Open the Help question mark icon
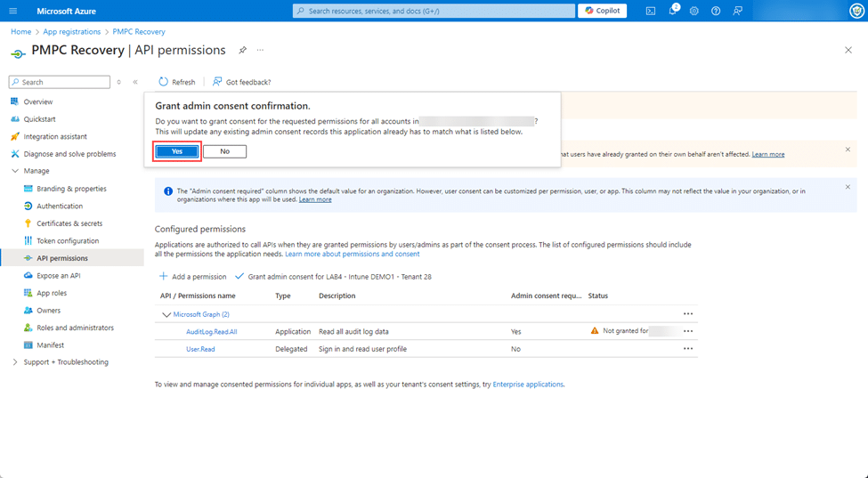The image size is (868, 478). (716, 11)
